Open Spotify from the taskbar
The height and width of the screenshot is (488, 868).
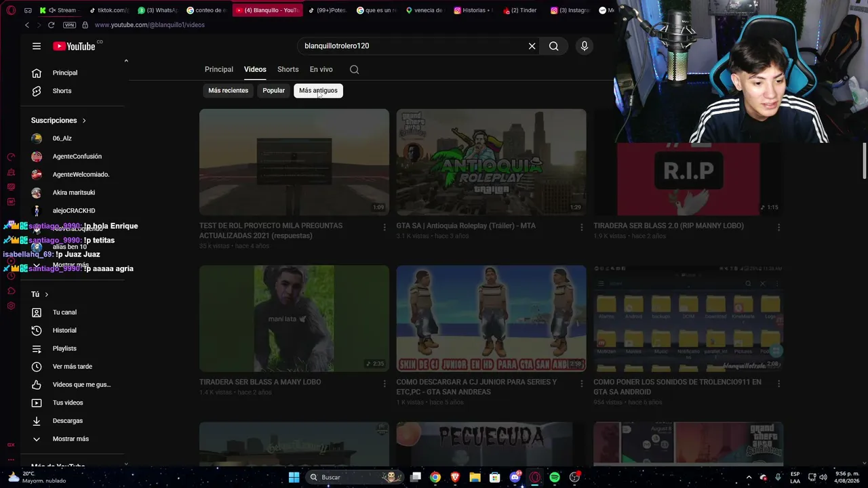(x=555, y=477)
